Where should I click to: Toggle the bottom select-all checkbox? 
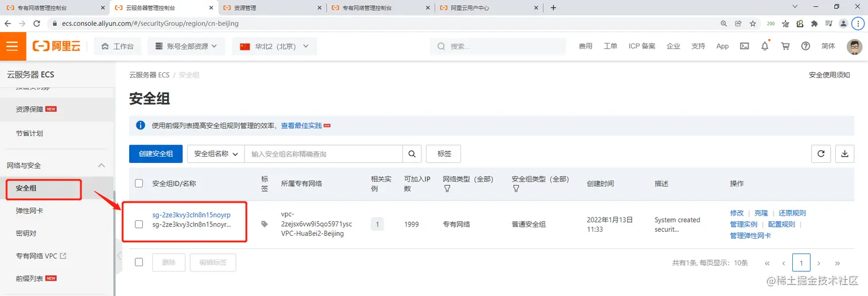coord(139,262)
